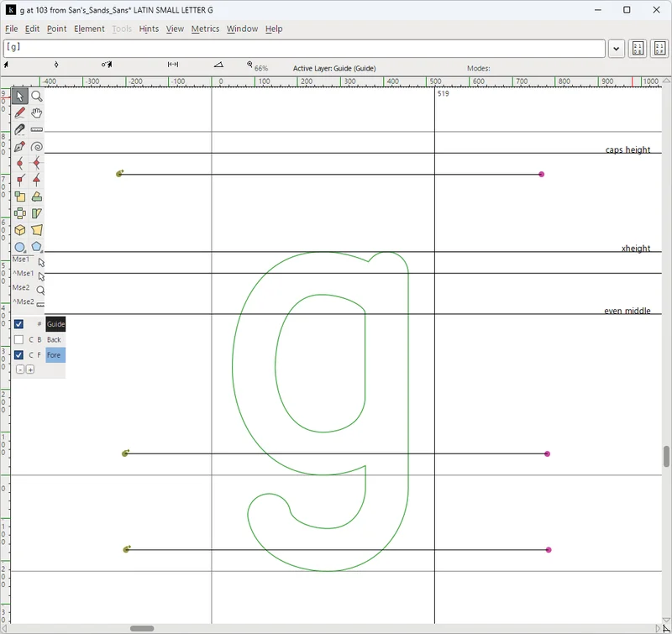Image resolution: width=672 pixels, height=634 pixels.
Task: Click the Mse2 magnify binding icon
Action: coord(40,290)
